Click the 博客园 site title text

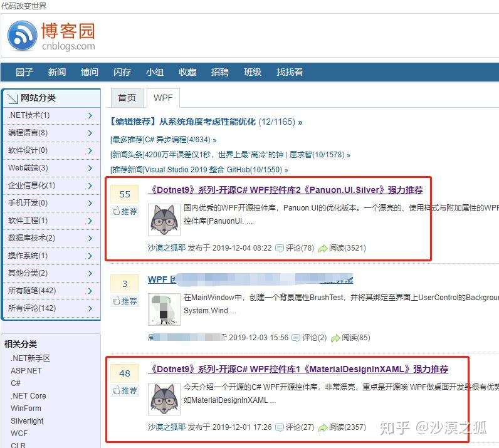coord(68,31)
